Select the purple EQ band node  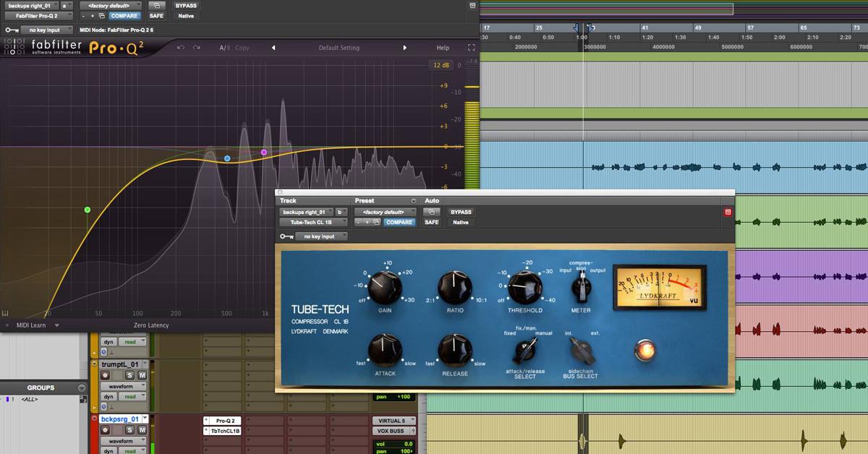(264, 153)
